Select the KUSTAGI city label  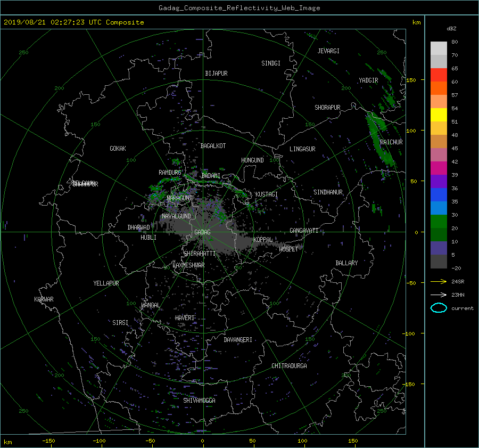[267, 194]
